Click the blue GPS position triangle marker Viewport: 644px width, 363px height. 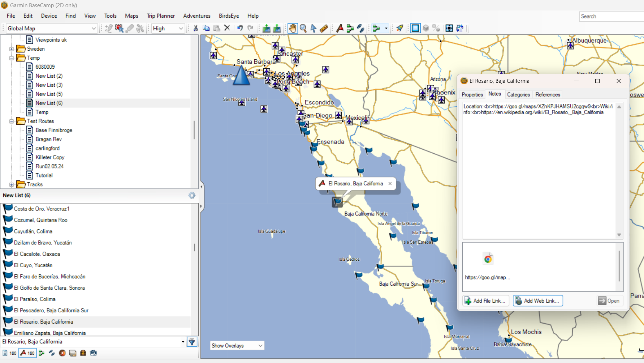coord(241,76)
